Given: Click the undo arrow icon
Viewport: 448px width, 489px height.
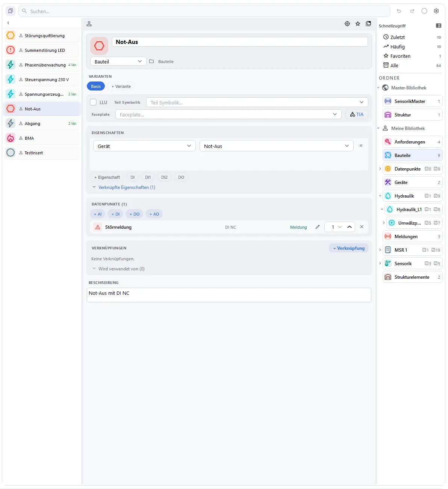Looking at the screenshot, I should coord(399,11).
